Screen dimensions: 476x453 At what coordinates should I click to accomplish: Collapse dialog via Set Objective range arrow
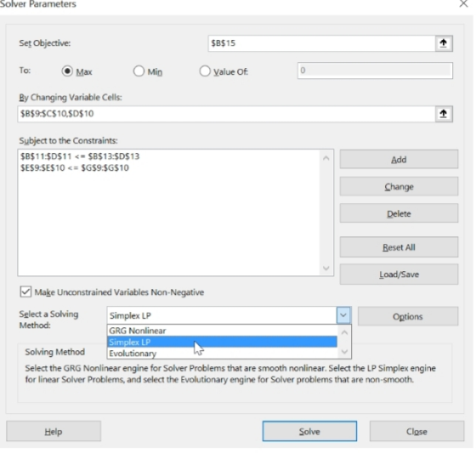[444, 43]
